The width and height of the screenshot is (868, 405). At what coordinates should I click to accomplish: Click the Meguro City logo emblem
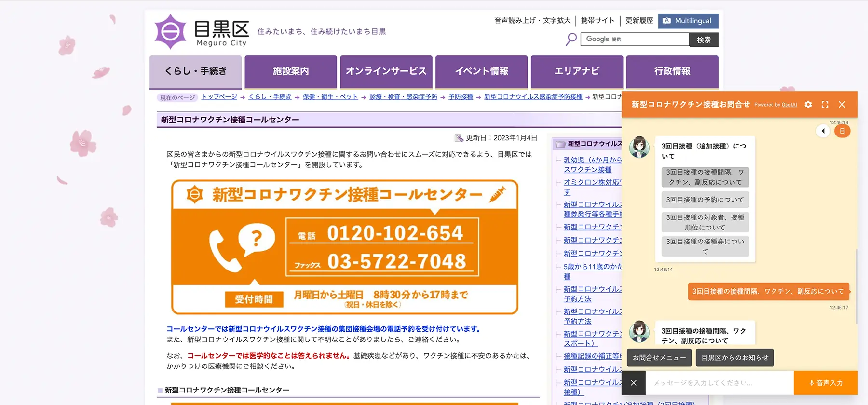pos(170,31)
